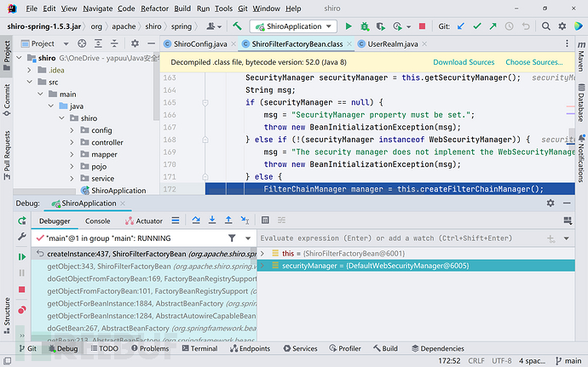Open Endpoints tool window
This screenshot has height=367, width=588.
pos(251,348)
